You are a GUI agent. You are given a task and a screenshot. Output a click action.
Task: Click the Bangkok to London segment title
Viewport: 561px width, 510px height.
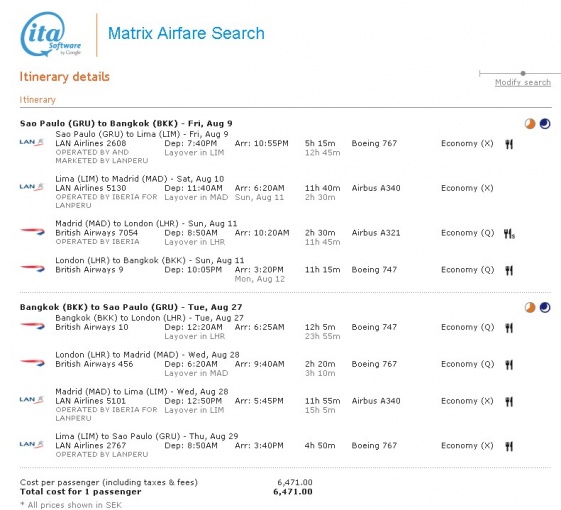[149, 318]
